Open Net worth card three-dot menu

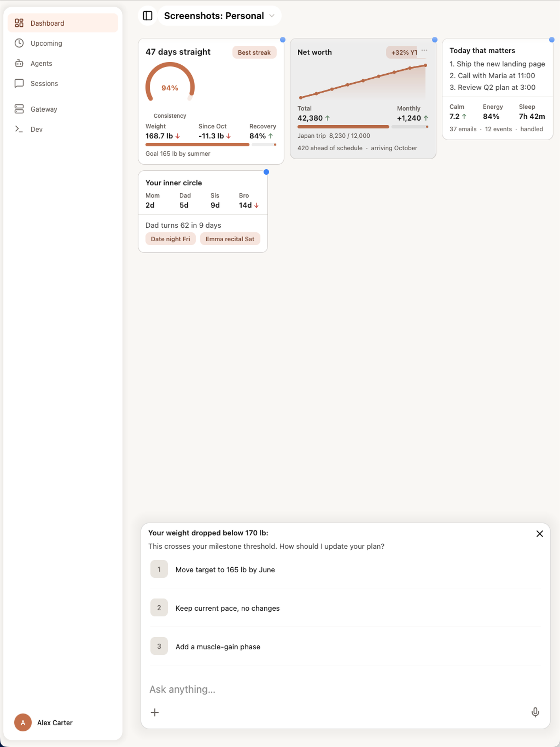(424, 50)
